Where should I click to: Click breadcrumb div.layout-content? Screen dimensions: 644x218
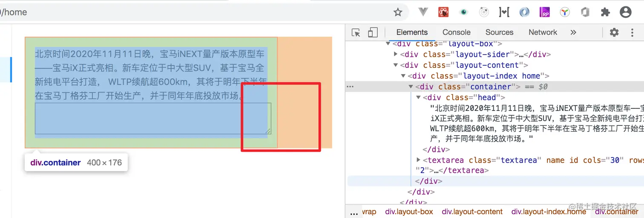click(x=472, y=212)
